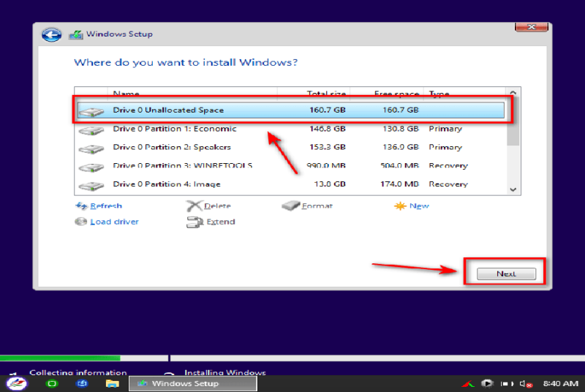585x392 pixels.
Task: Click the Format drive icon
Action: click(x=291, y=206)
